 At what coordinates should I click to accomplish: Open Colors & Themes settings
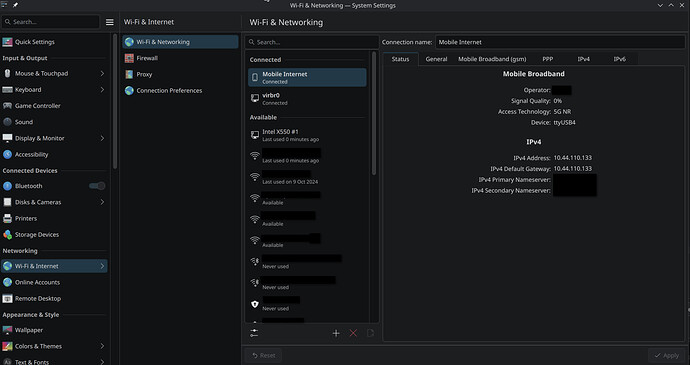tap(54, 346)
